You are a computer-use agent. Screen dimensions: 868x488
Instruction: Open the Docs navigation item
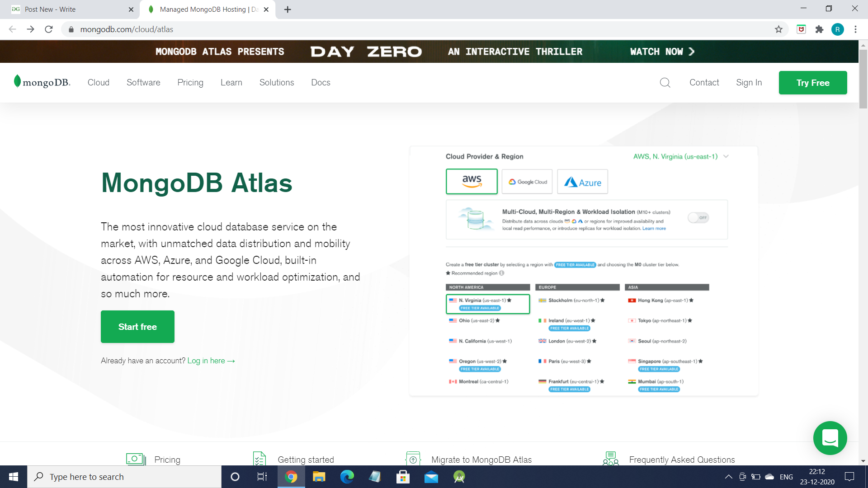(321, 83)
